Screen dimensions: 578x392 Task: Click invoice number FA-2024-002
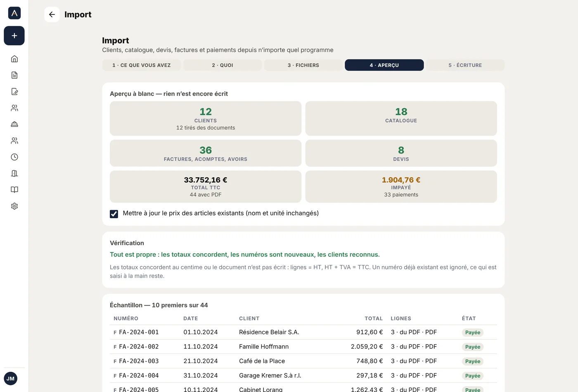point(139,347)
